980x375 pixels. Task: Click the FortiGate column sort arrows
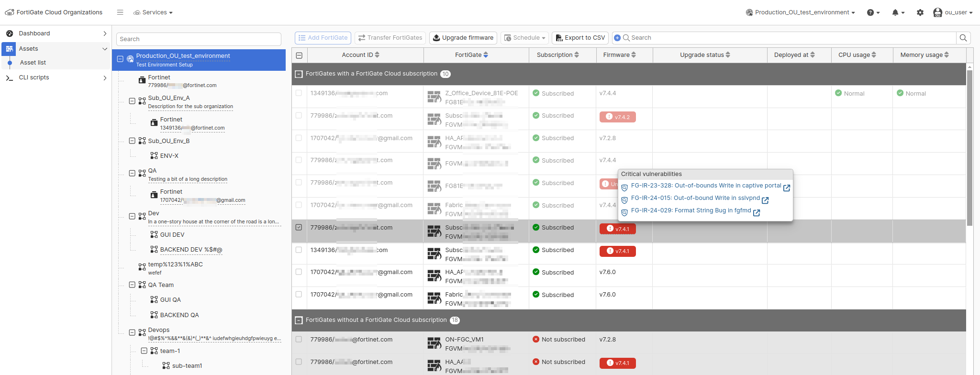point(486,55)
